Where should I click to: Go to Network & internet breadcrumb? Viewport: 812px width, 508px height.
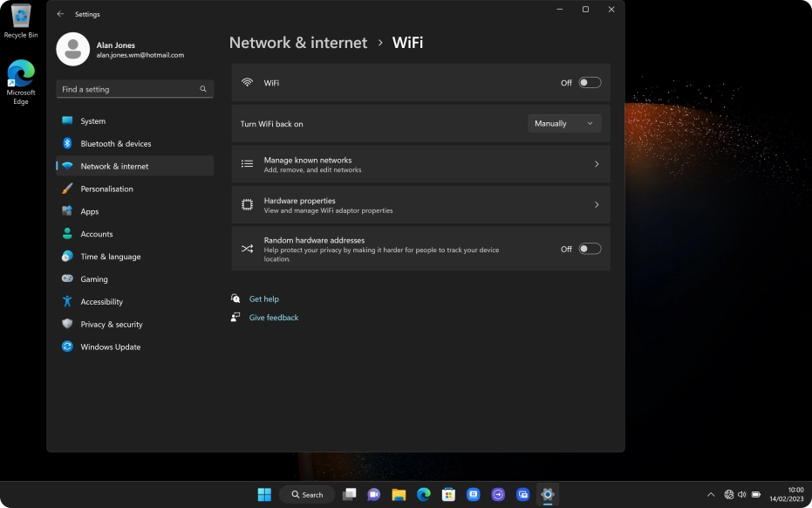pos(297,43)
